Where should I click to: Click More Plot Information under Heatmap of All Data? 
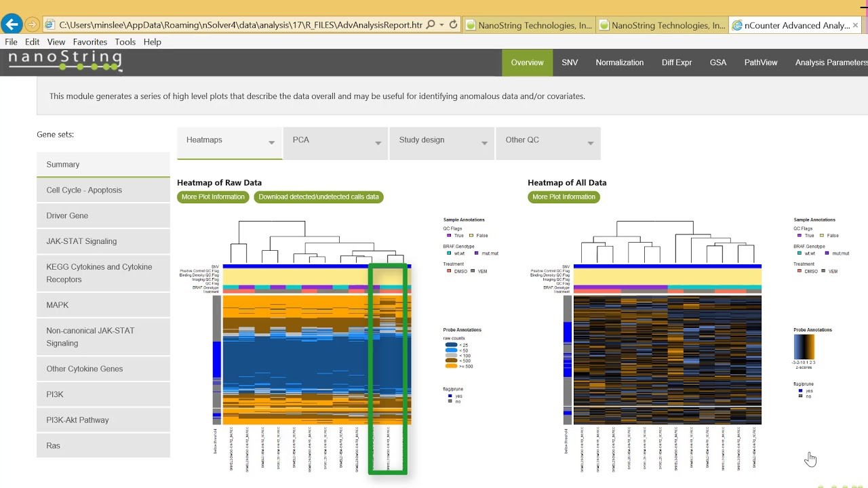(564, 197)
